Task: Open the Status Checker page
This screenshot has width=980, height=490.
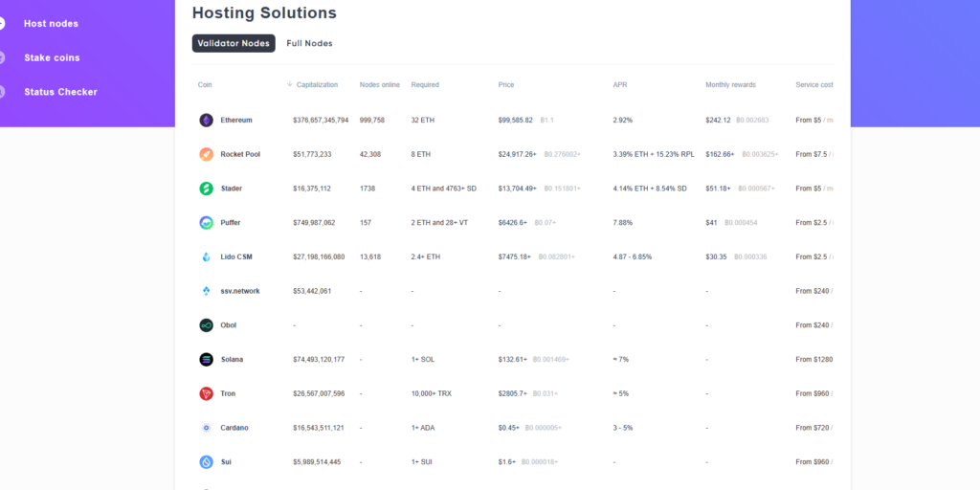Action: click(60, 92)
